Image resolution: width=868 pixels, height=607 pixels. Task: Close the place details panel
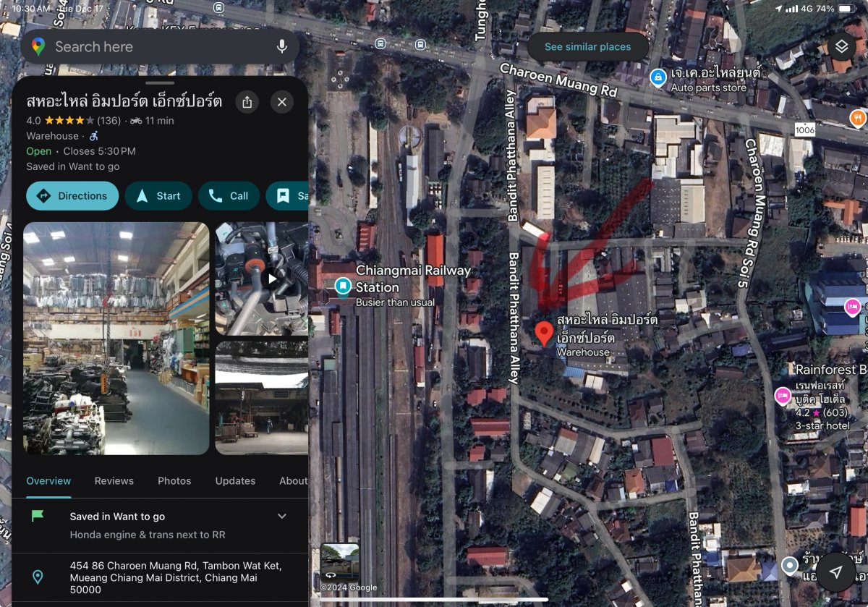(282, 102)
